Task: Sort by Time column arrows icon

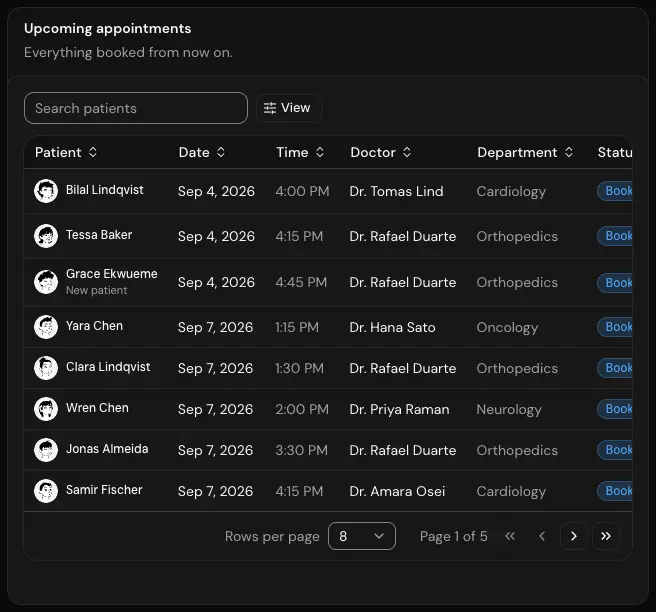Action: pyautogui.click(x=320, y=152)
